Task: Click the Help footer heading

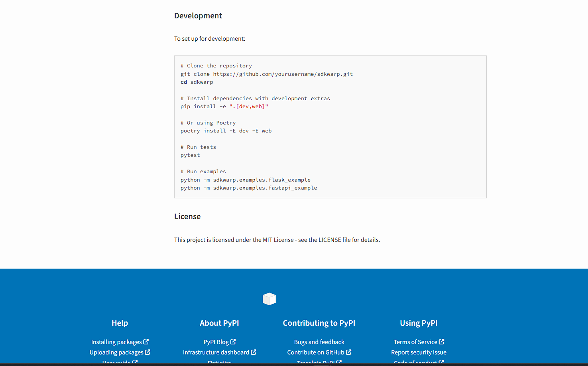Action: [x=120, y=323]
